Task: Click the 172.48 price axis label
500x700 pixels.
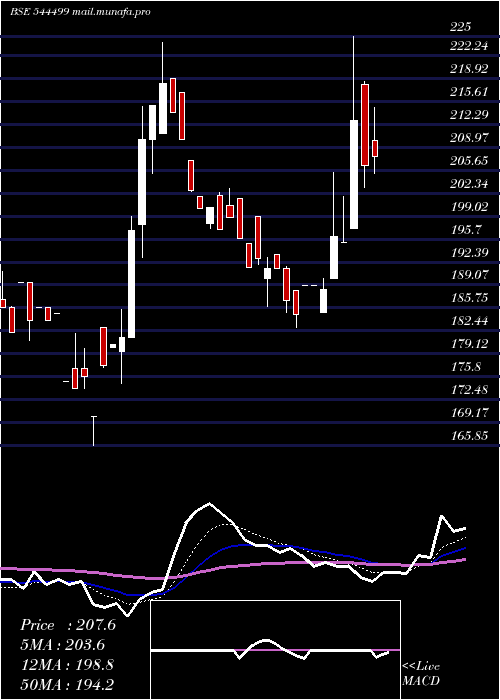Action: [x=468, y=390]
